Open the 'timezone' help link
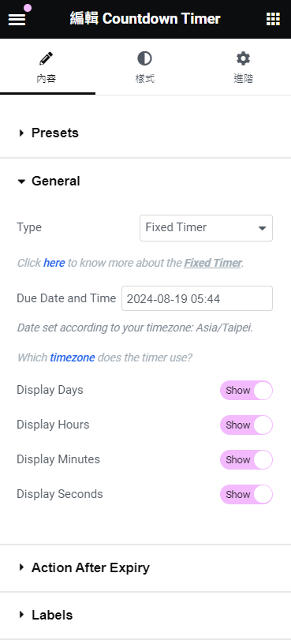This screenshot has height=644, width=291. (x=73, y=358)
